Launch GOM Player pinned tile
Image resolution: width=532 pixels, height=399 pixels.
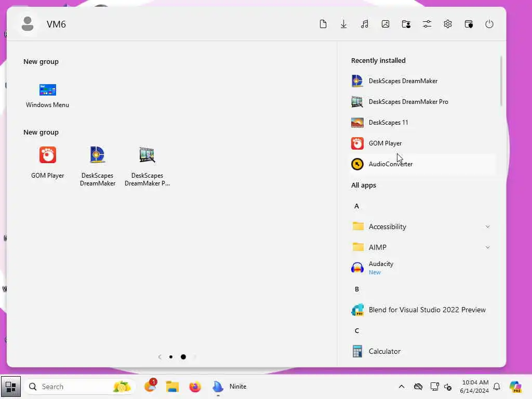pyautogui.click(x=47, y=163)
